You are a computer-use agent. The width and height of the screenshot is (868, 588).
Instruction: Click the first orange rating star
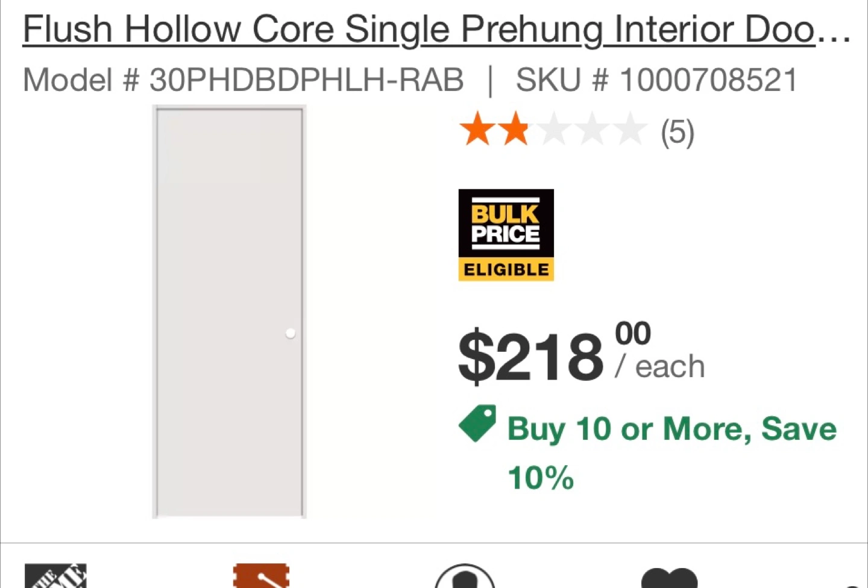pyautogui.click(x=477, y=129)
